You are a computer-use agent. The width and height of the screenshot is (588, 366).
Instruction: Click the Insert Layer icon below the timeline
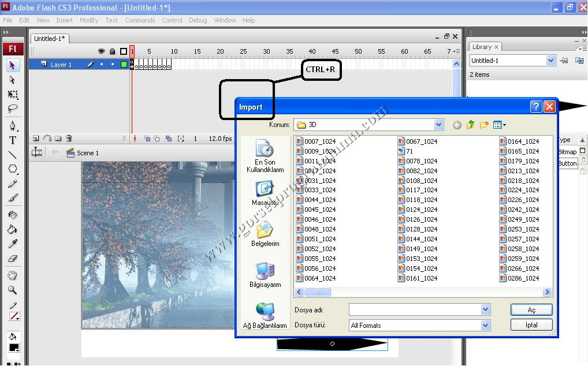(36, 139)
